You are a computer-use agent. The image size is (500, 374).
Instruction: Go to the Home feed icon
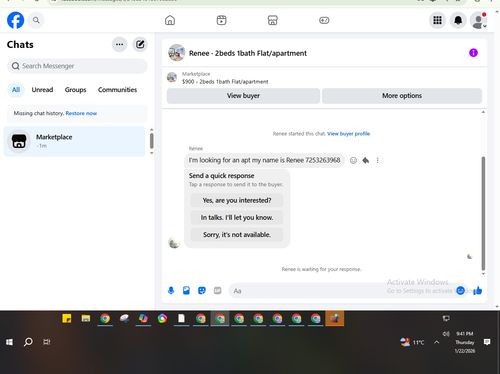[170, 20]
